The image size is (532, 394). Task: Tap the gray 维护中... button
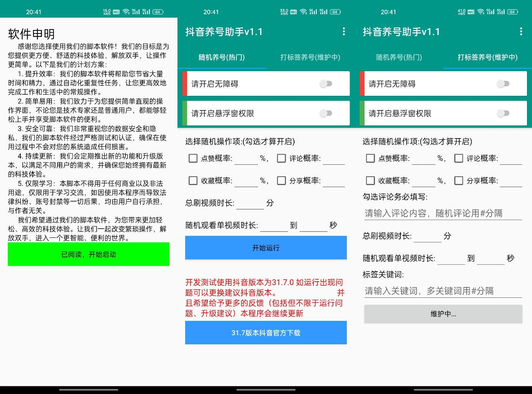click(x=443, y=314)
